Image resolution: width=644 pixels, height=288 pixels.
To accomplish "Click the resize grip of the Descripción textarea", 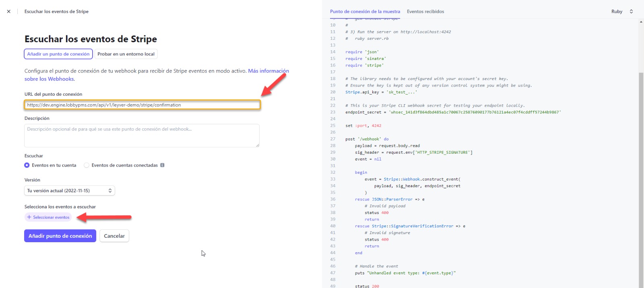I will point(258,145).
